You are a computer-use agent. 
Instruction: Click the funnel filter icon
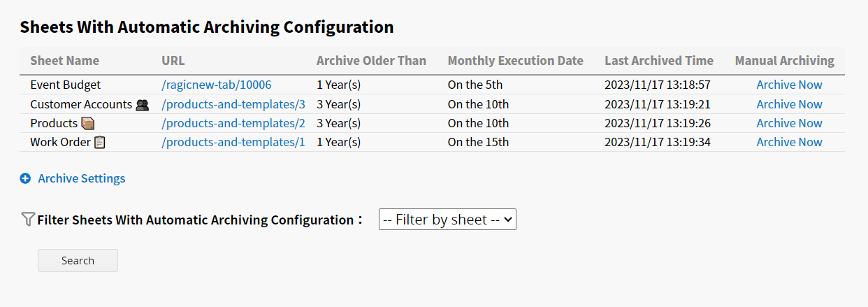(28, 220)
